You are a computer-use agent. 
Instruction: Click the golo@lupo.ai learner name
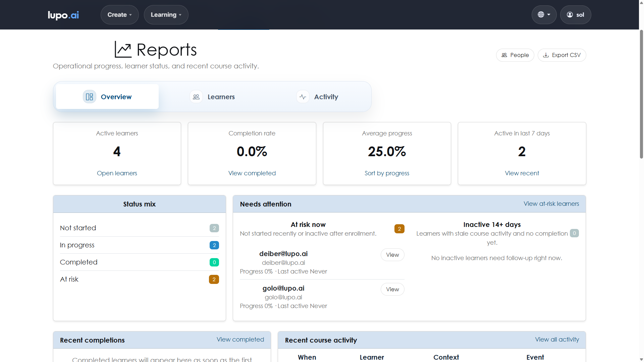tap(283, 288)
